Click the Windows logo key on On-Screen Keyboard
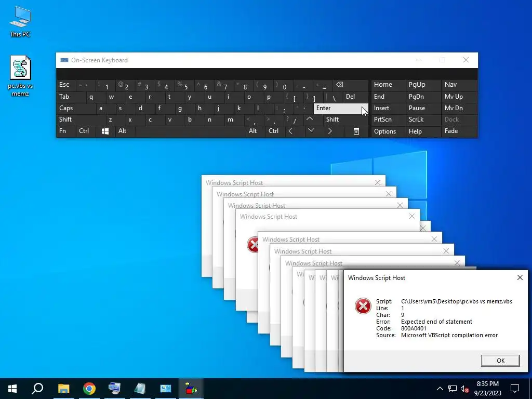532x399 pixels. tap(105, 131)
